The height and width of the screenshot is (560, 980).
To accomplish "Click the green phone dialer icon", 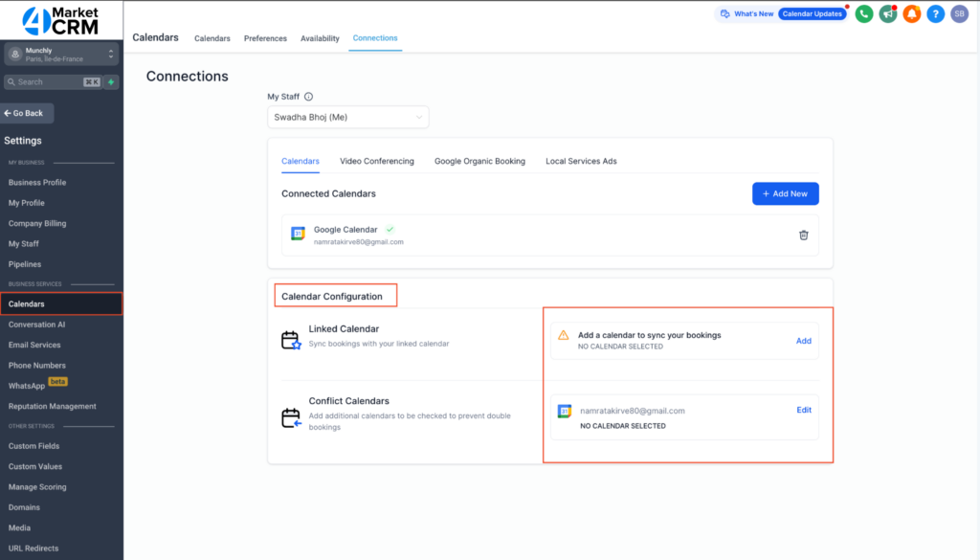I will coord(864,14).
